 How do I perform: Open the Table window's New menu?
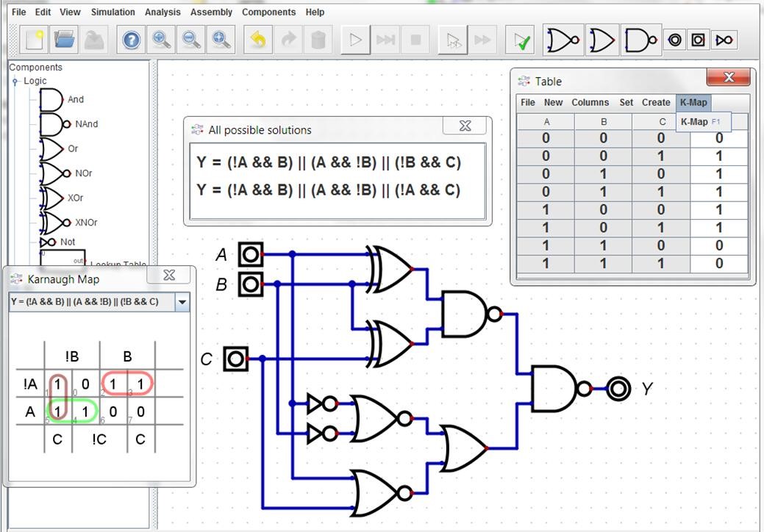[x=554, y=103]
